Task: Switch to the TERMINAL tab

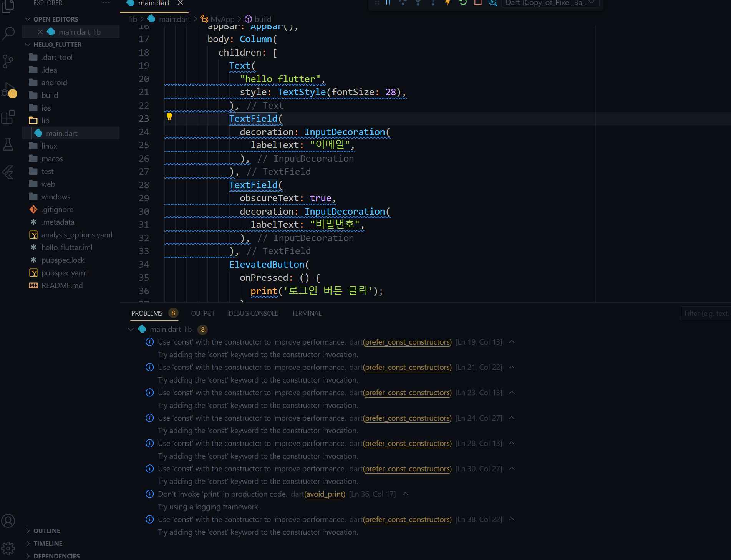Action: coord(306,313)
